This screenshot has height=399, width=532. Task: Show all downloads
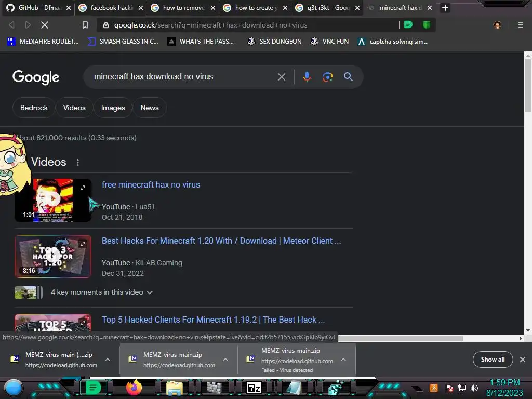point(493,360)
